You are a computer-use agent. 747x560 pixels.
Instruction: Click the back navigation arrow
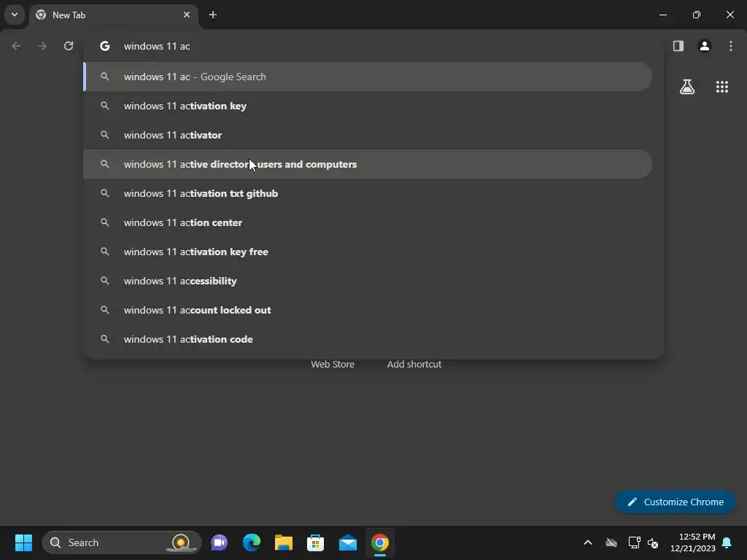tap(16, 46)
